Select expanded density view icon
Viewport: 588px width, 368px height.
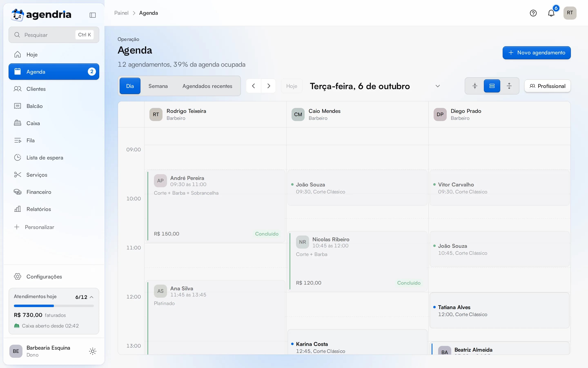coord(509,86)
